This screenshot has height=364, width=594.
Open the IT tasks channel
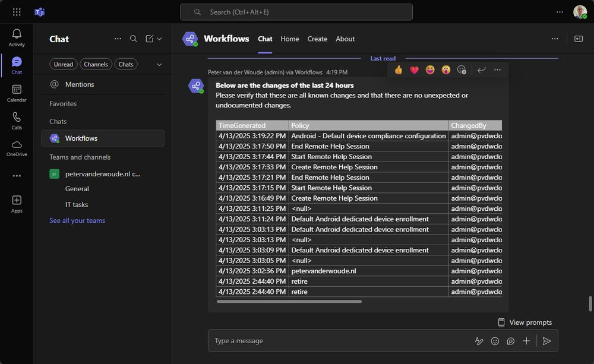pos(77,204)
